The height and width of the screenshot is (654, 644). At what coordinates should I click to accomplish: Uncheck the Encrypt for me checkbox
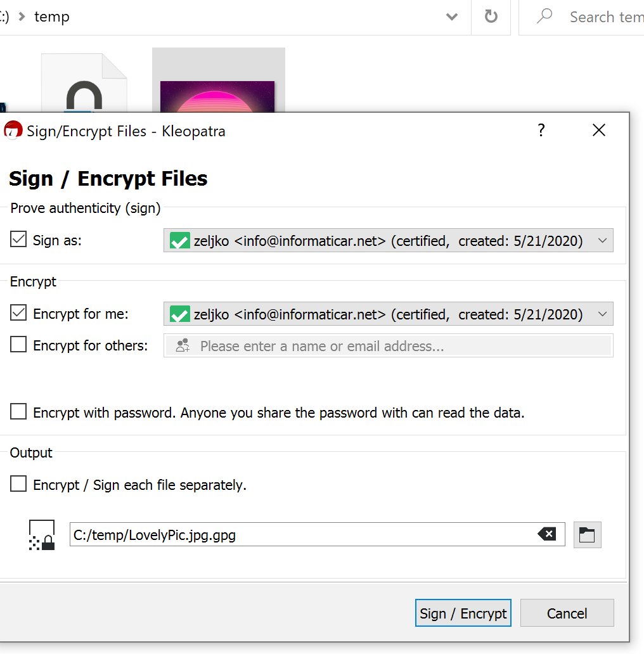[18, 313]
